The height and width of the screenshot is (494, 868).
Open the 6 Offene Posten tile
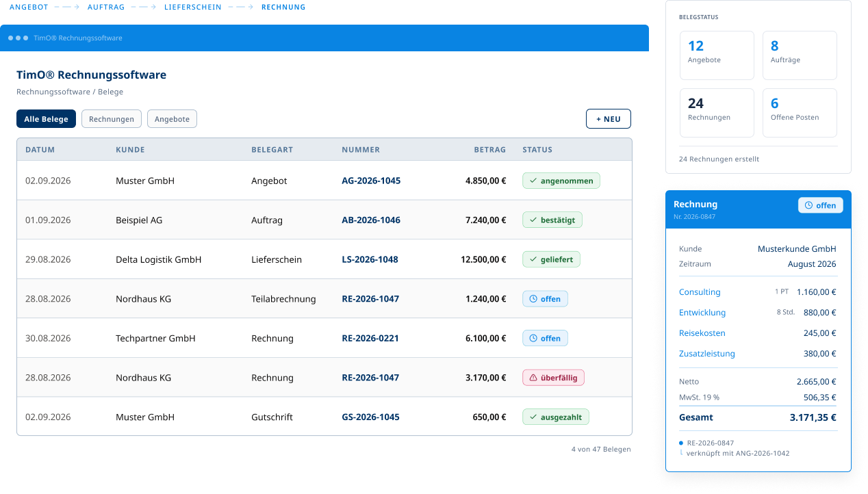click(800, 113)
